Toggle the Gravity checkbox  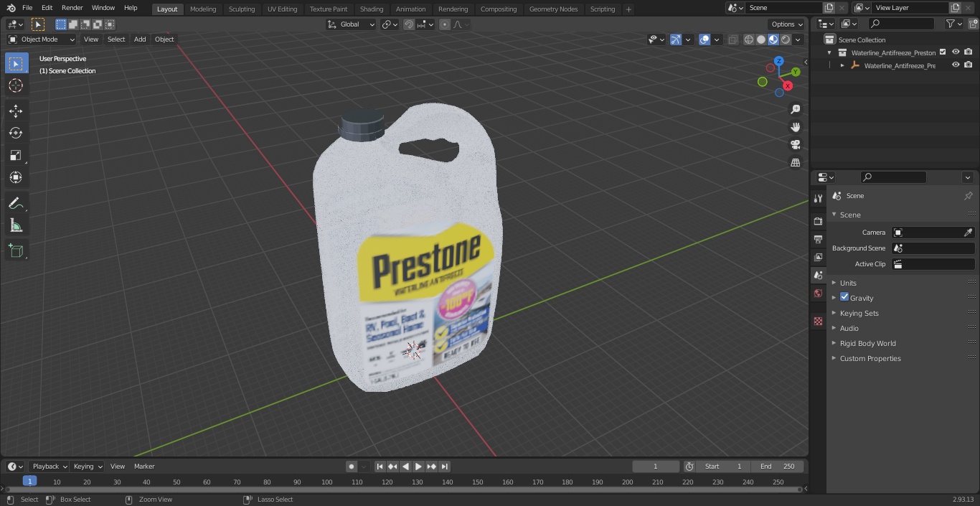point(844,297)
